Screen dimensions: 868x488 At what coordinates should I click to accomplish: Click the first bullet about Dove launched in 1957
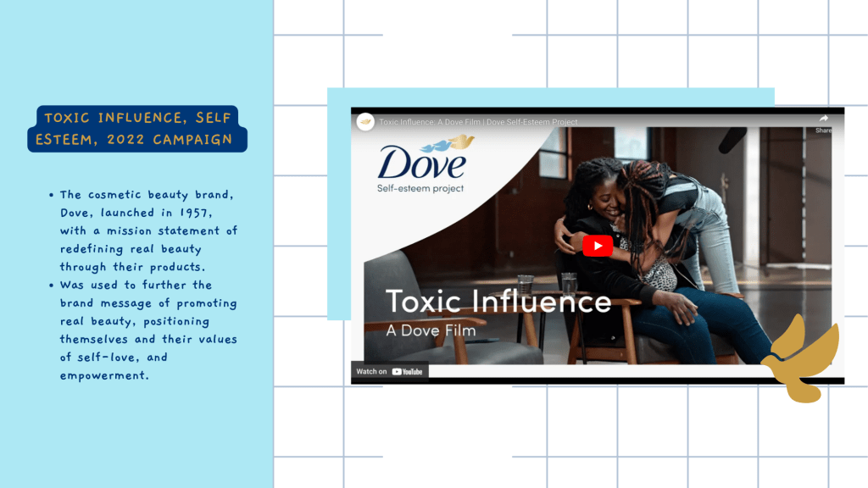(146, 230)
